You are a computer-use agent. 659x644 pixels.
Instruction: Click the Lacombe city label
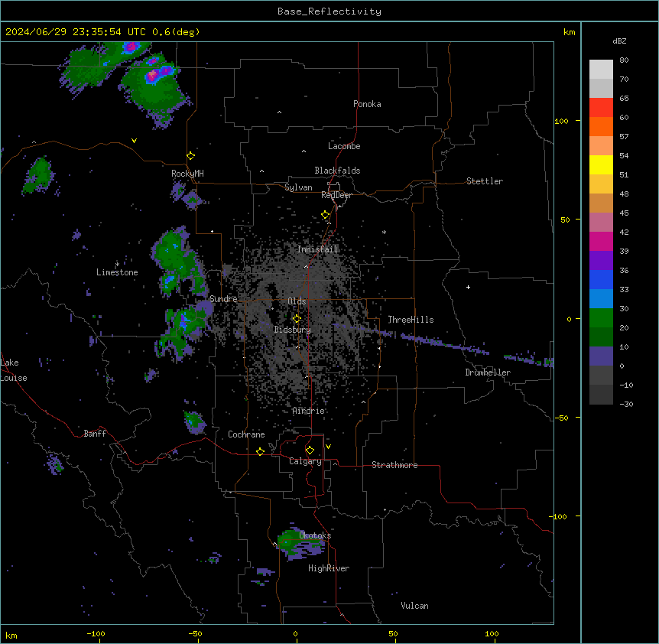click(x=344, y=146)
